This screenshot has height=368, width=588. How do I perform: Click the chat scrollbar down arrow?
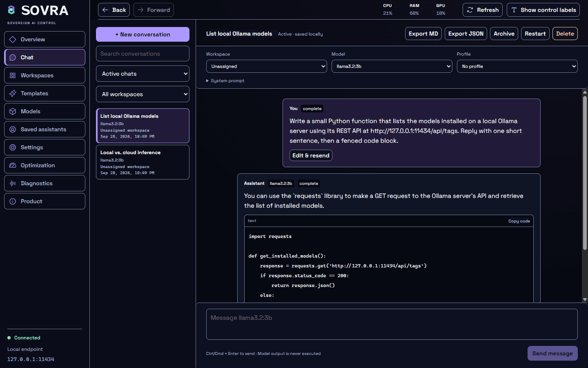[585, 299]
